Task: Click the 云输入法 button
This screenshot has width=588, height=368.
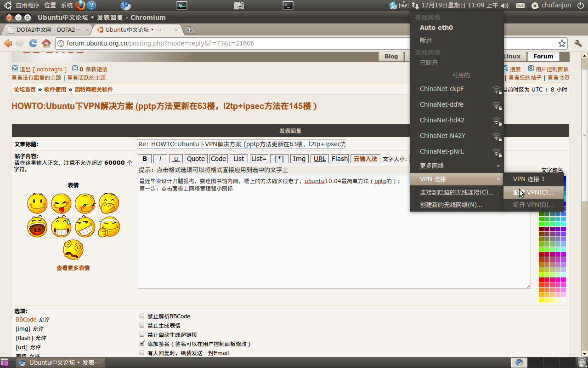Action: pos(365,159)
